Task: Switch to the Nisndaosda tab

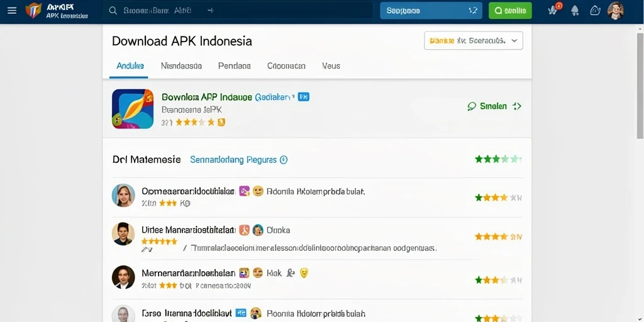Action: (181, 65)
